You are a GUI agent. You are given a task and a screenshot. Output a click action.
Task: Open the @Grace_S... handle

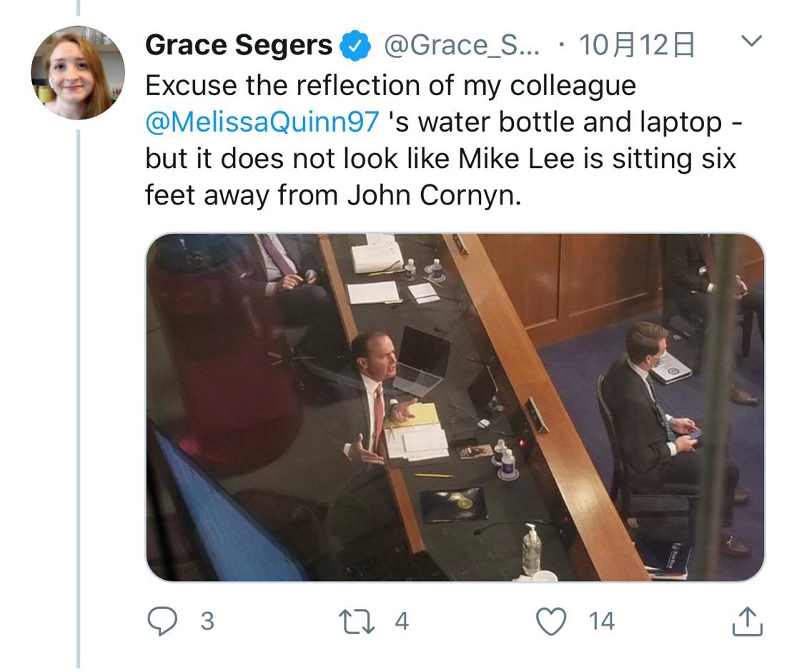point(462,46)
